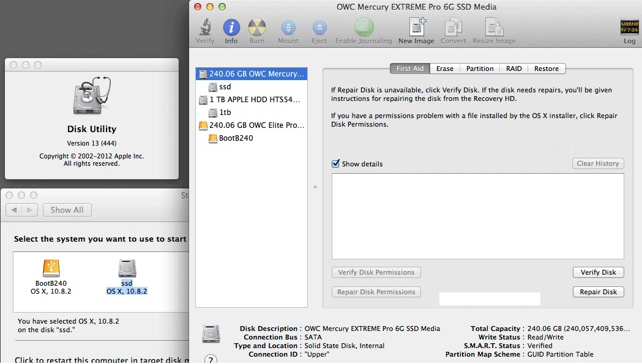Click the disk icon beside Disk Description
Screen dimensions: 642x364
[x=211, y=333]
